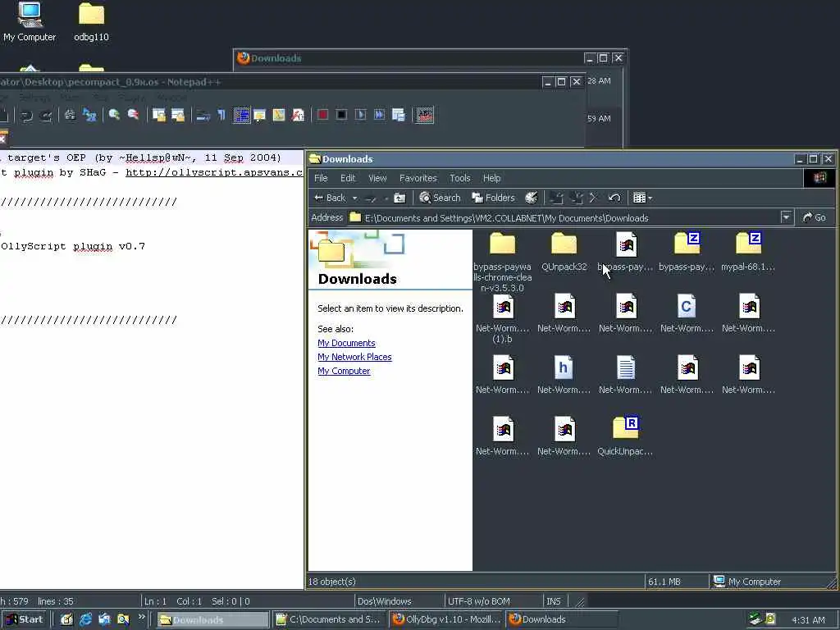
Task: Select the QUnpack32 folder
Action: (x=564, y=252)
